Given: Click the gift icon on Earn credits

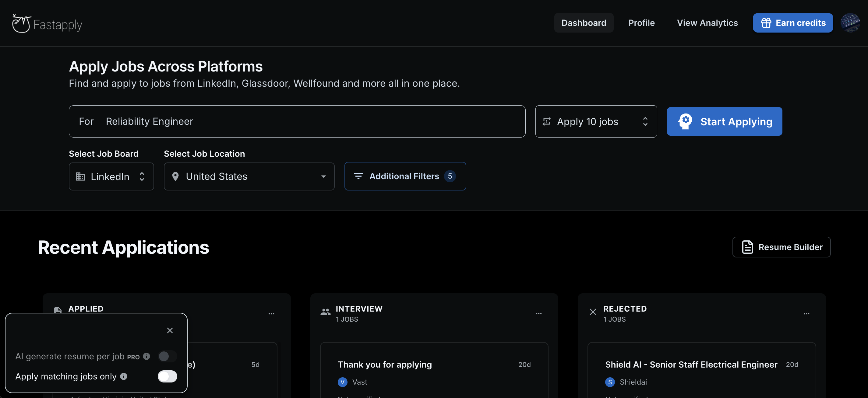Looking at the screenshot, I should tap(766, 23).
